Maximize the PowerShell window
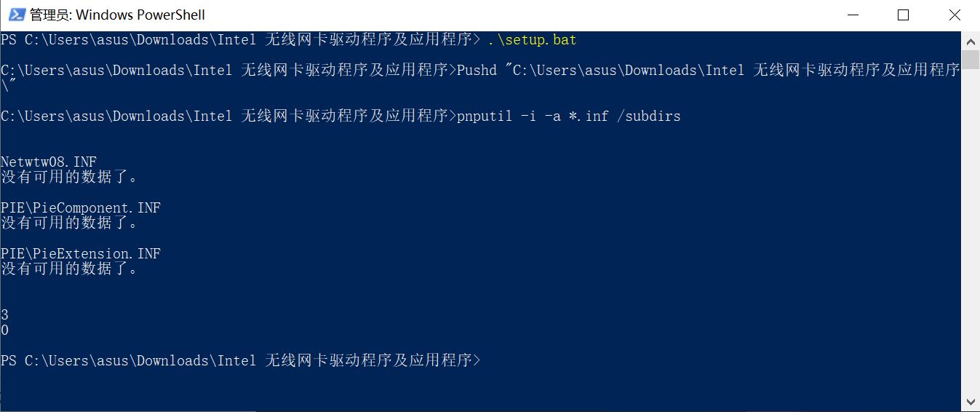 [x=903, y=15]
